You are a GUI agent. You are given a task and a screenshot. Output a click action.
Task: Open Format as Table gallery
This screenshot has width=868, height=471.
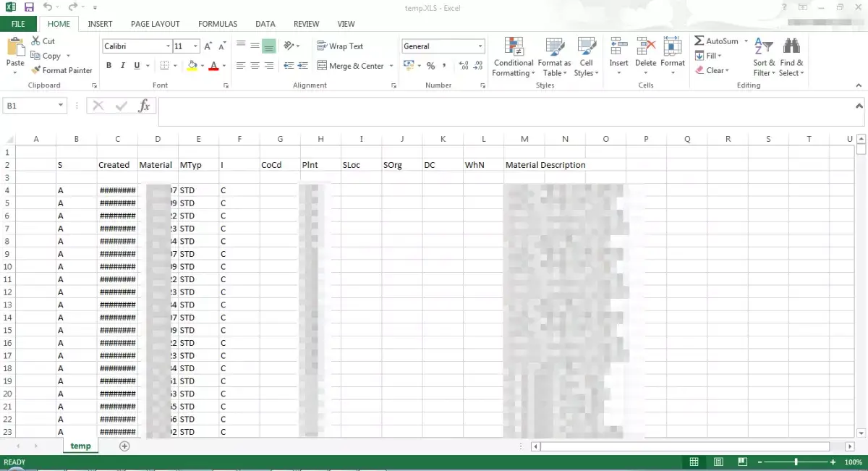tap(554, 57)
